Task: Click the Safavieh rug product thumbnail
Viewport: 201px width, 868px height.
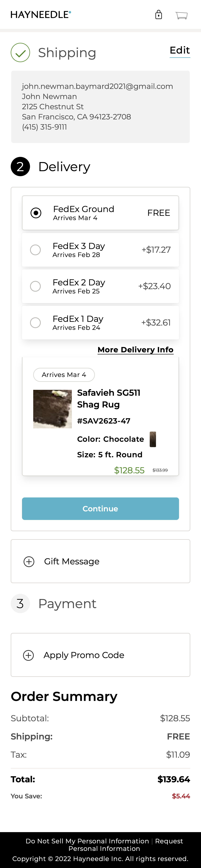Action: coord(53,408)
